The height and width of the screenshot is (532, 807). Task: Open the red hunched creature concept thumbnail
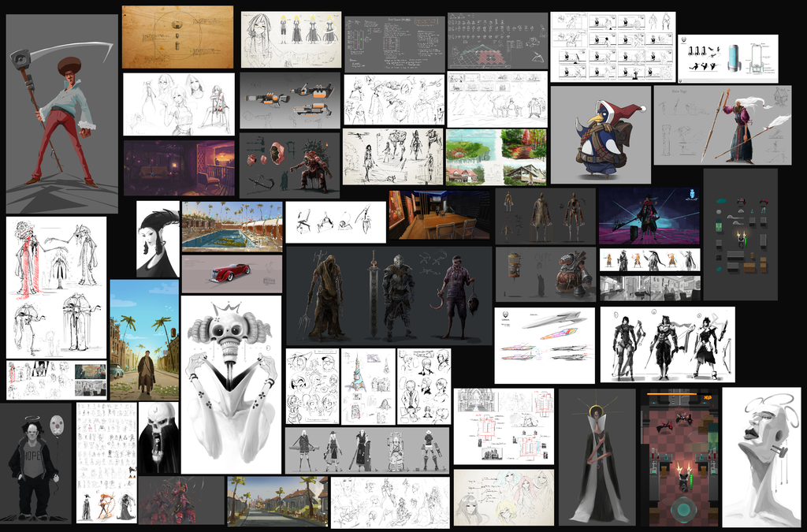[289, 166]
